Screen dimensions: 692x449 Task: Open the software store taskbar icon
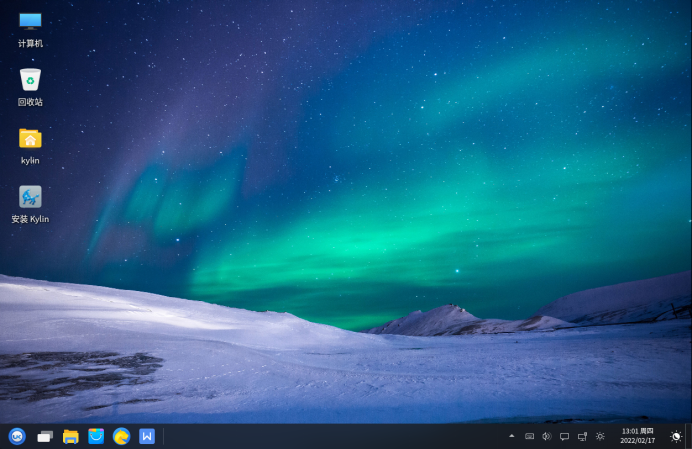(x=96, y=436)
